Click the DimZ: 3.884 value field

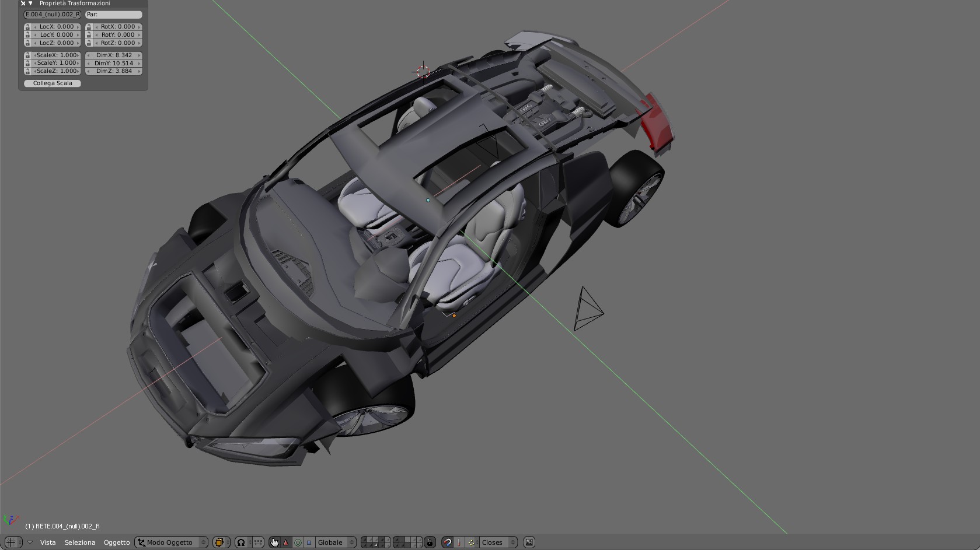pyautogui.click(x=114, y=71)
